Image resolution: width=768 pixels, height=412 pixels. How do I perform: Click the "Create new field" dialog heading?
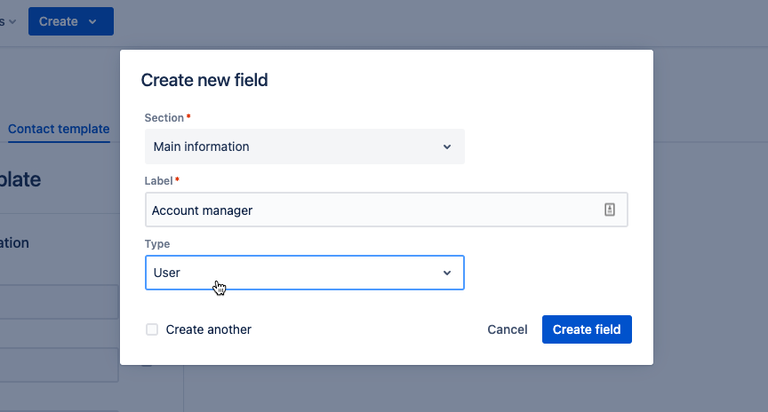tap(204, 80)
